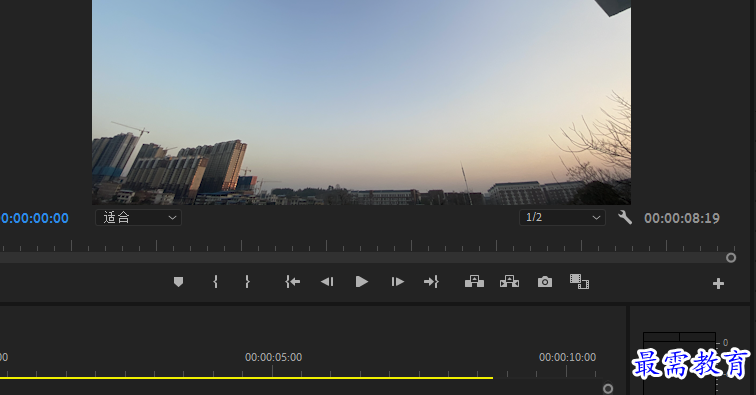Play the sequence
Screen dimensions: 756x395
click(362, 282)
